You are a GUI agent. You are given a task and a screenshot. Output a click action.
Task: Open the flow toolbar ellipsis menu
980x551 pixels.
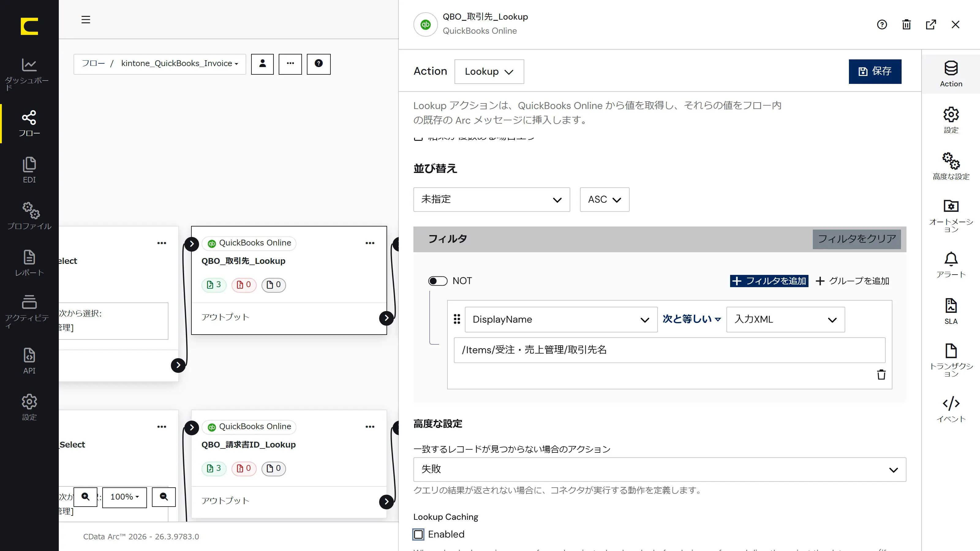point(290,64)
